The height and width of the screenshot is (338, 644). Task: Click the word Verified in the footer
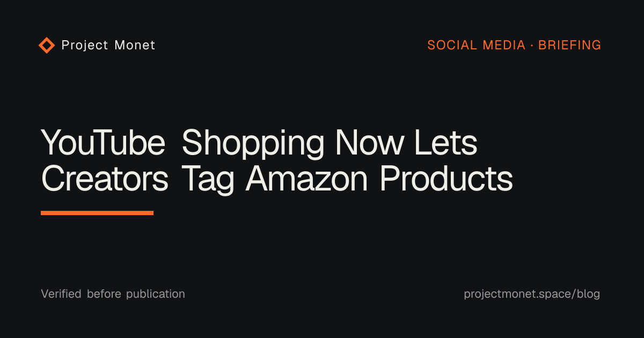(61, 294)
